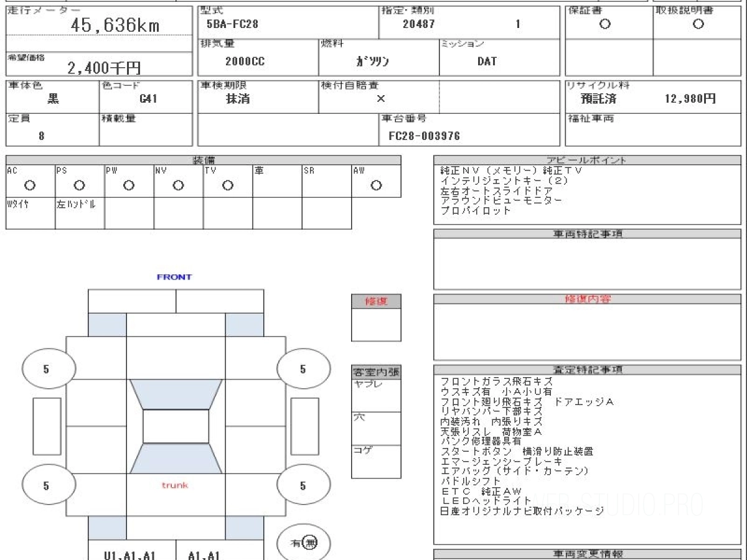This screenshot has height=560, width=747.
Task: Click the アピールポイント section header
Action: point(586,160)
